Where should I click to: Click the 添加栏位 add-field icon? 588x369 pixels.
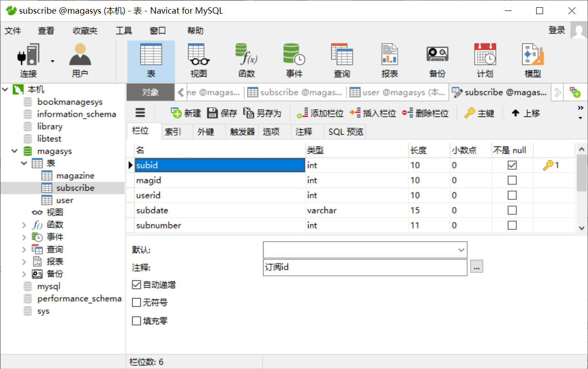[x=319, y=113]
